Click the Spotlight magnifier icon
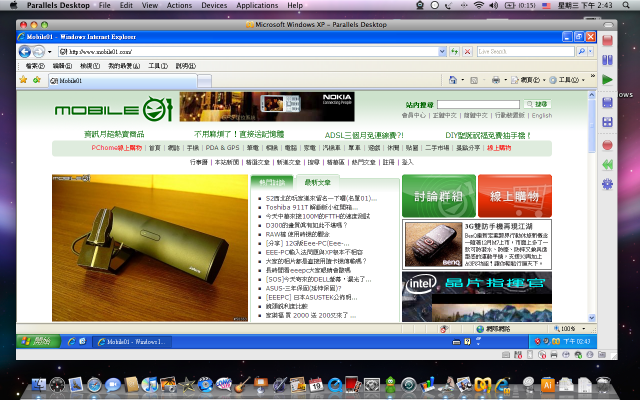Screen dimensions: 640x400 (626, 5)
